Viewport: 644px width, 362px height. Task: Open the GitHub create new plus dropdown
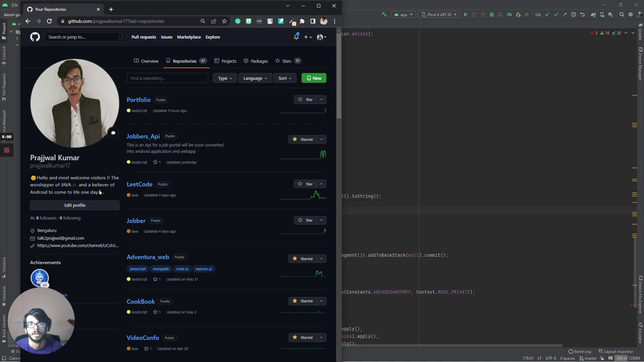[x=307, y=37]
